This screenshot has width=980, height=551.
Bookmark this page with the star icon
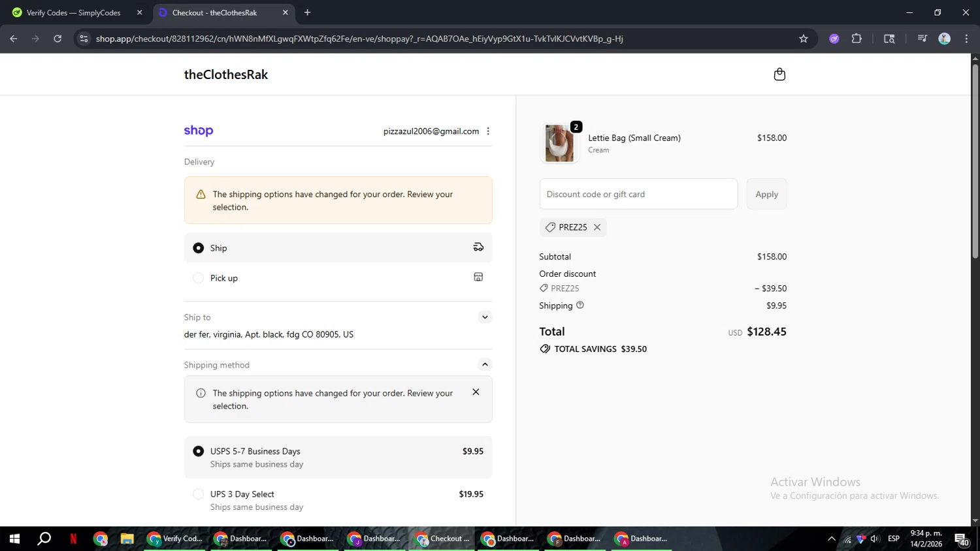coord(804,39)
